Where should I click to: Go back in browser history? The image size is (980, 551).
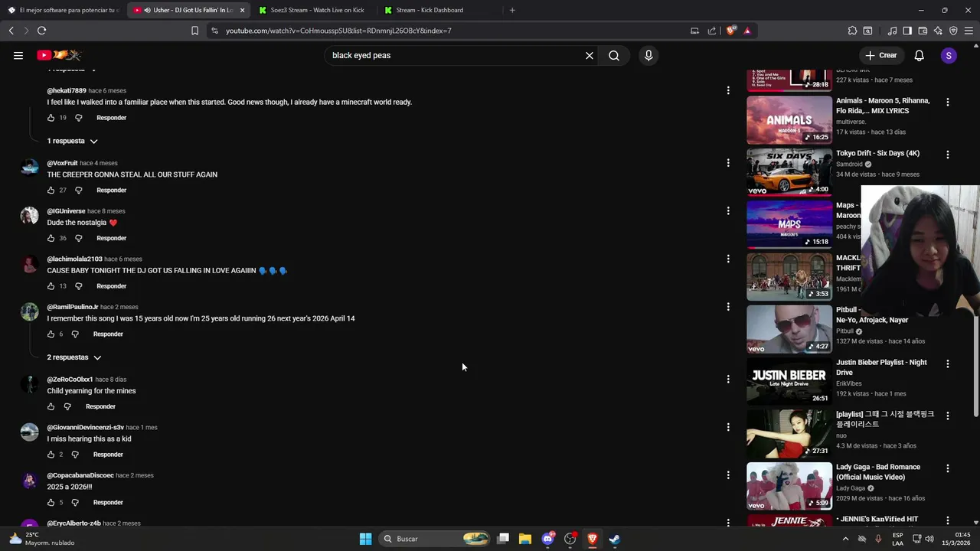[11, 31]
